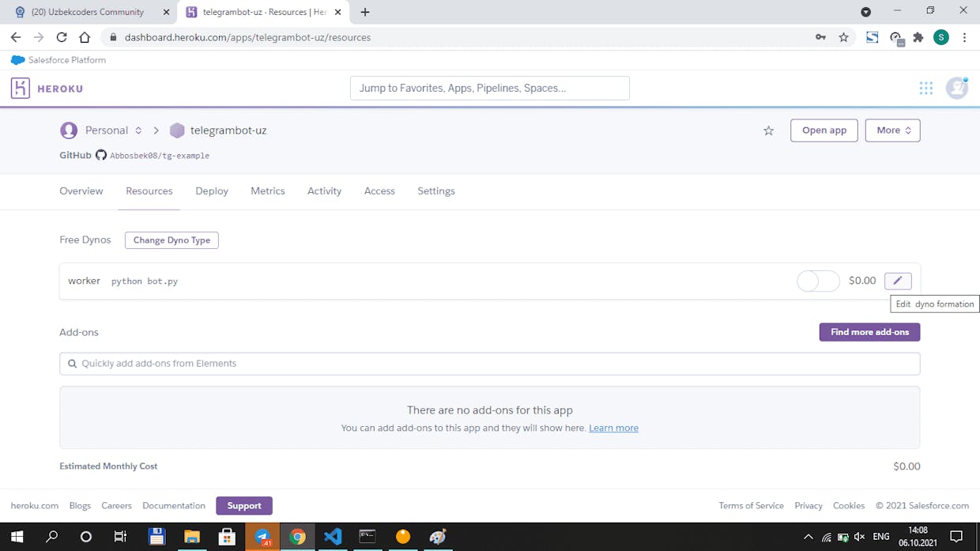Viewport: 980px width, 551px height.
Task: Switch to the Uzbekcoders Community browser tab
Action: pyautogui.click(x=89, y=12)
